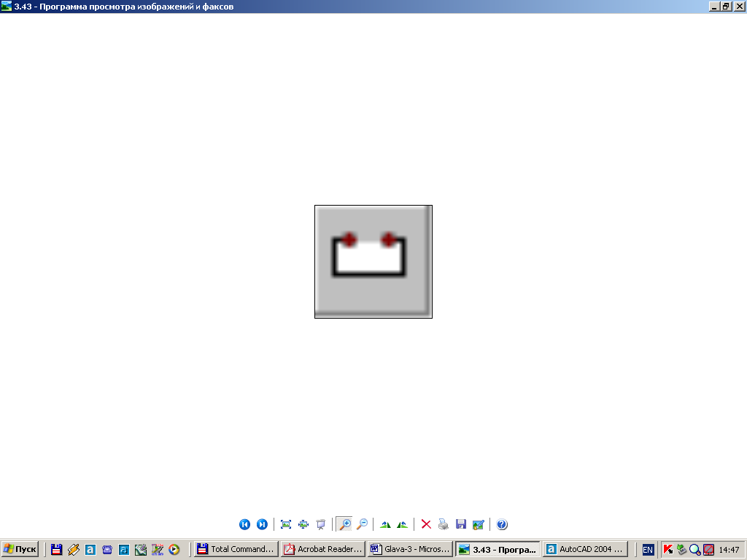747x560 pixels.
Task: Click the 14:47 system clock
Action: (729, 550)
